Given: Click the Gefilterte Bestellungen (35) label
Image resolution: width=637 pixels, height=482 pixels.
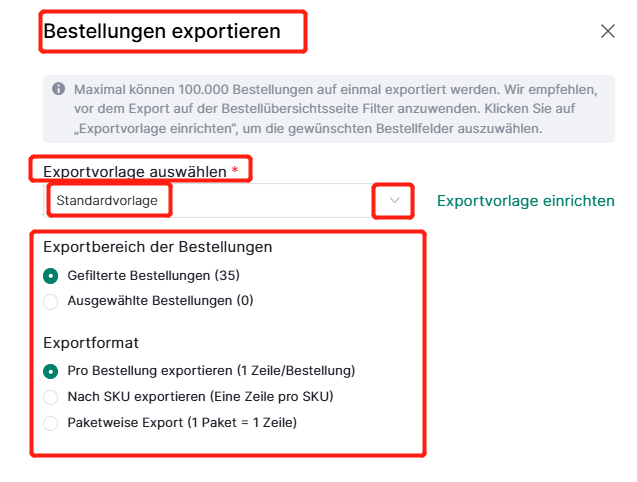Looking at the screenshot, I should coord(154,276).
